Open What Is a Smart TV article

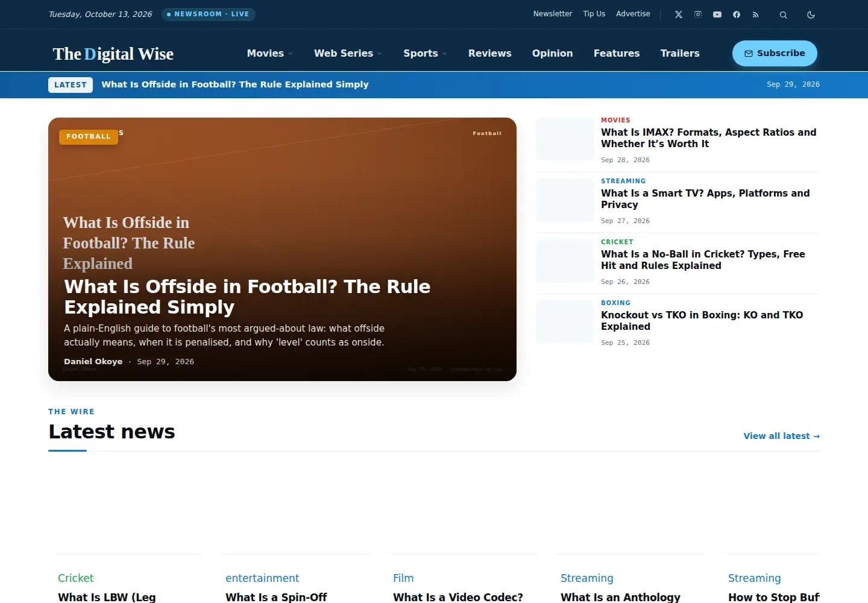coord(705,199)
